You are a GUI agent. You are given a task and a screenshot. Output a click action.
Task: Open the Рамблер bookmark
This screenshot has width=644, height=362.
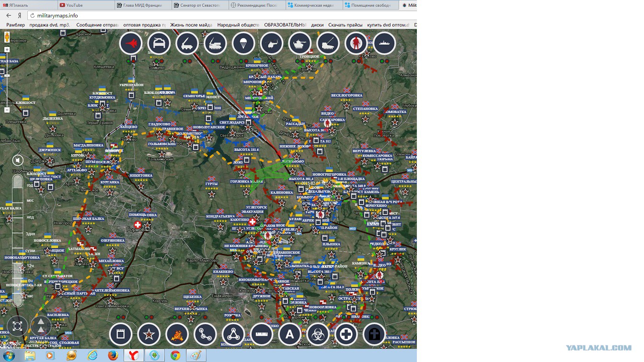point(15,25)
